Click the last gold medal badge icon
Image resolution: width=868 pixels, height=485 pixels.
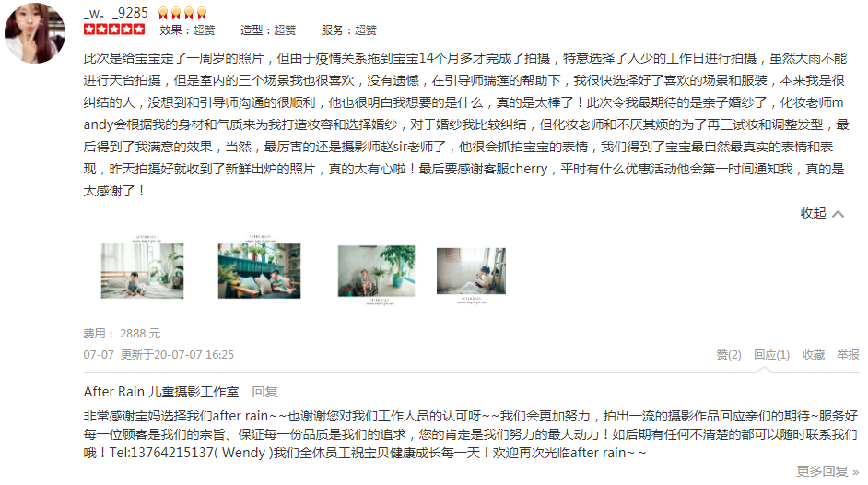pyautogui.click(x=202, y=13)
